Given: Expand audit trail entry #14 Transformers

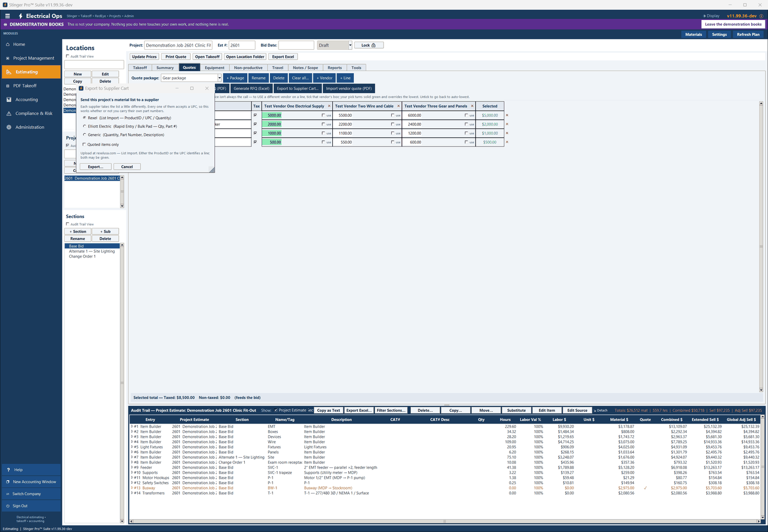Looking at the screenshot, I should click(x=132, y=493).
